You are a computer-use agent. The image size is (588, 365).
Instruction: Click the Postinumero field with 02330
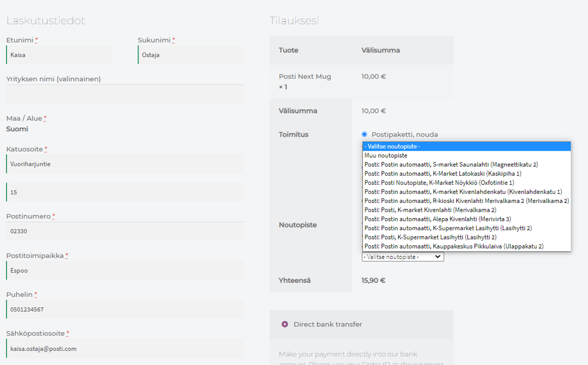125,231
